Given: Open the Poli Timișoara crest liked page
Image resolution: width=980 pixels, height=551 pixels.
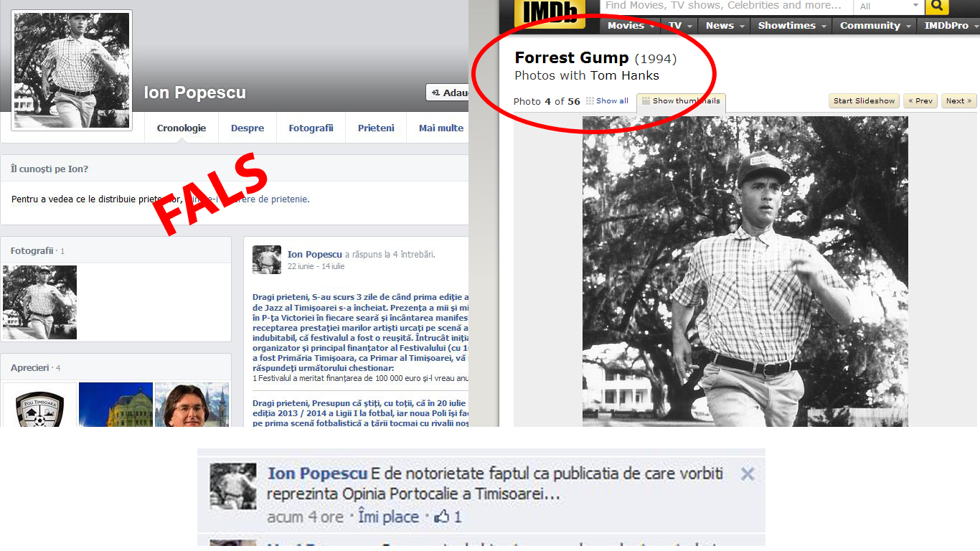Looking at the screenshot, I should tap(40, 405).
